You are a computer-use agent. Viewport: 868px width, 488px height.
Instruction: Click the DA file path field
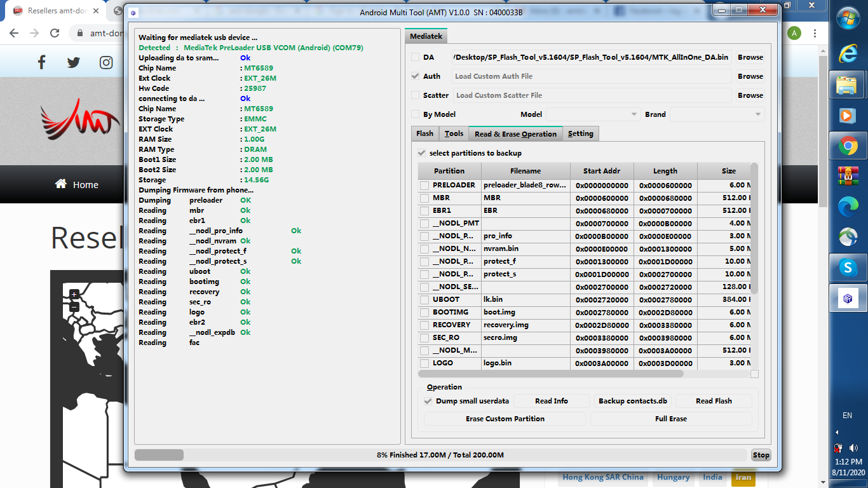592,57
